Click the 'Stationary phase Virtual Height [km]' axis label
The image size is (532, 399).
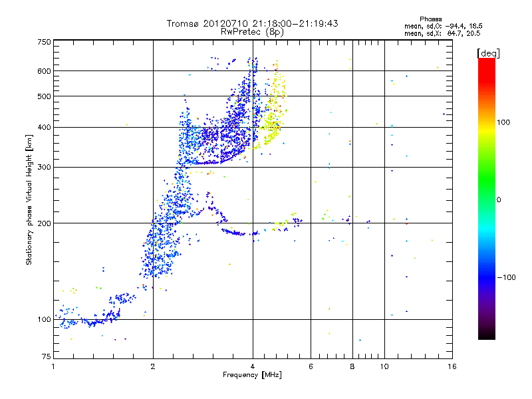(29, 199)
